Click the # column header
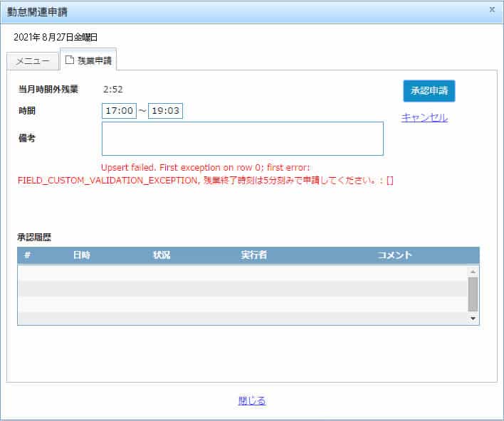The width and height of the screenshot is (504, 421). point(27,255)
